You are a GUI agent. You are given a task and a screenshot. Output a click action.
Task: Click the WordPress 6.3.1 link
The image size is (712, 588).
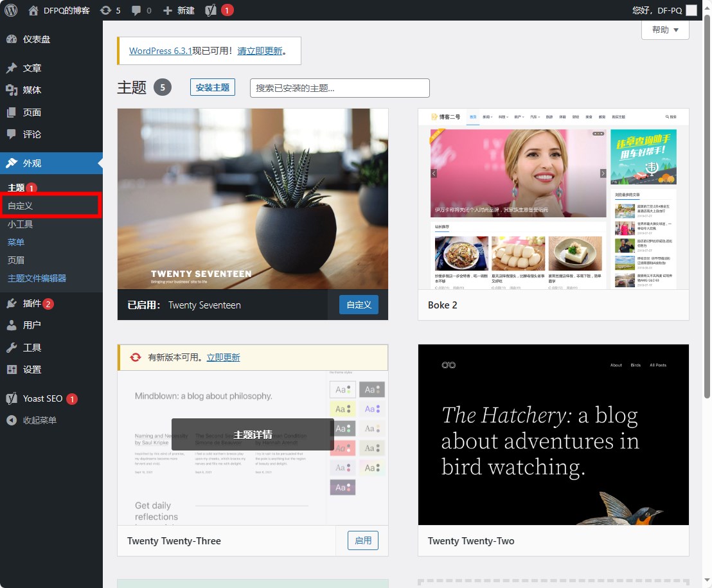(160, 51)
